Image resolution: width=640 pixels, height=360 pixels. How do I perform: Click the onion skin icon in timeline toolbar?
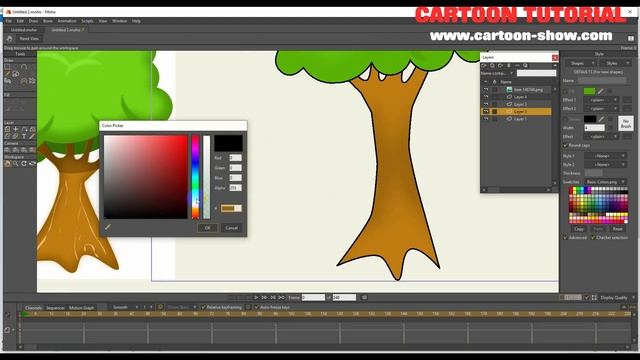(x=160, y=307)
